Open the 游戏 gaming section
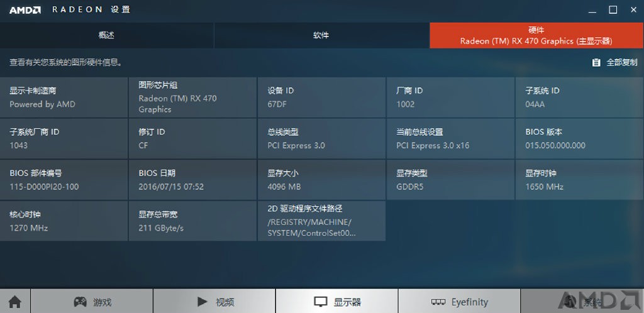The width and height of the screenshot is (644, 313). coord(92,302)
